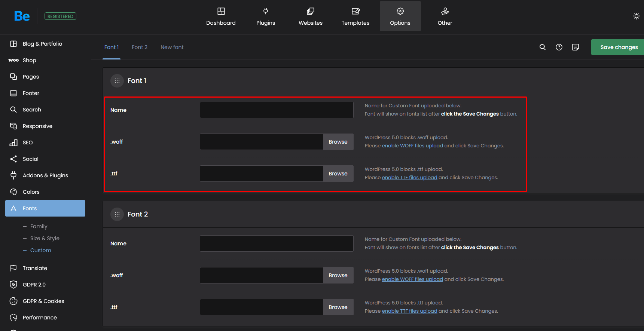Open the Dashboard from top navigation
Screen dimensions: 644x331
[221, 16]
